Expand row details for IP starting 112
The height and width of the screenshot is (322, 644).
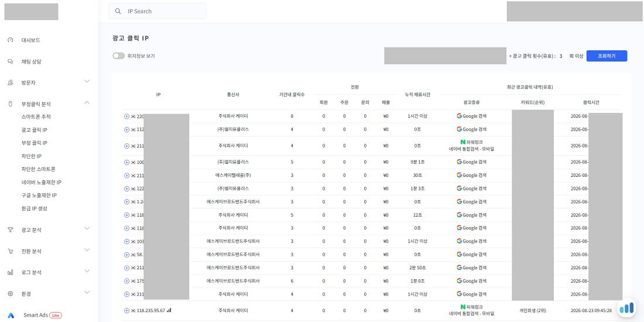coord(126,130)
